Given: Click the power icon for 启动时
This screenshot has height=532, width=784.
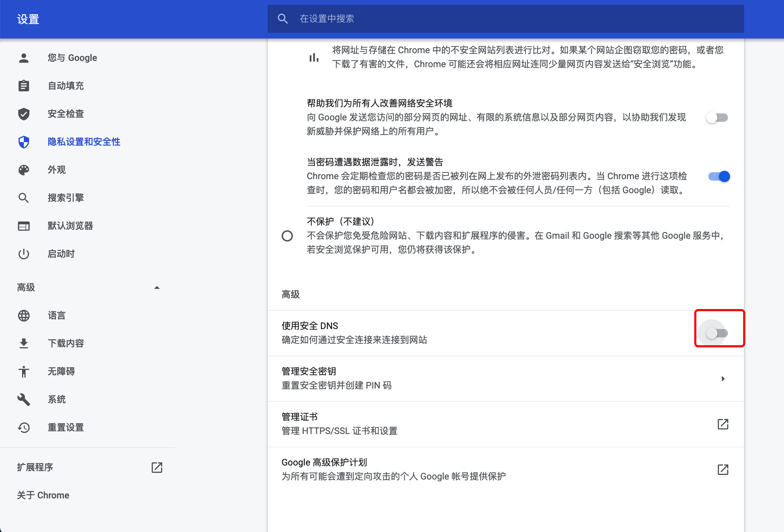Looking at the screenshot, I should click(x=24, y=254).
